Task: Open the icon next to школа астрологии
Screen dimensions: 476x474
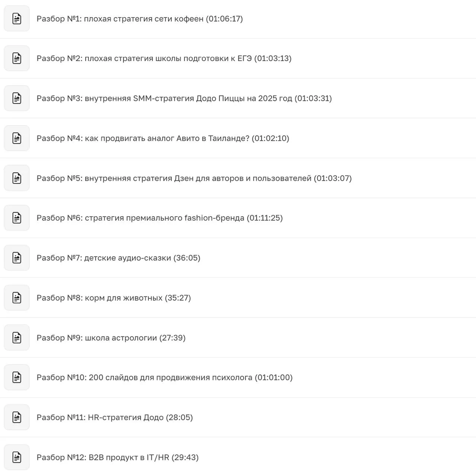Action: 17,337
